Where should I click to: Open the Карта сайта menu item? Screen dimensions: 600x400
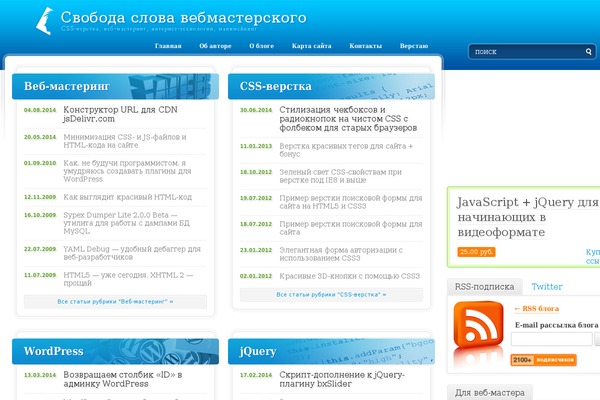(311, 46)
